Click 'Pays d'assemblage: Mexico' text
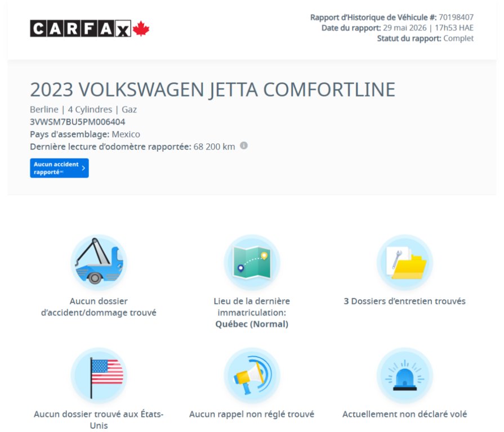The width and height of the screenshot is (504, 432). point(85,134)
